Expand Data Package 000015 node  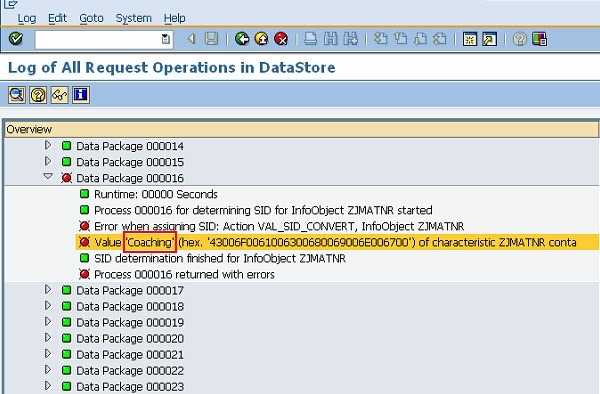(x=48, y=161)
